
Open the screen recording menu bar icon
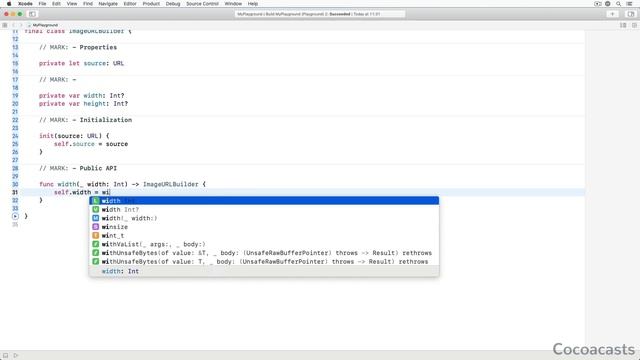pos(598,4)
